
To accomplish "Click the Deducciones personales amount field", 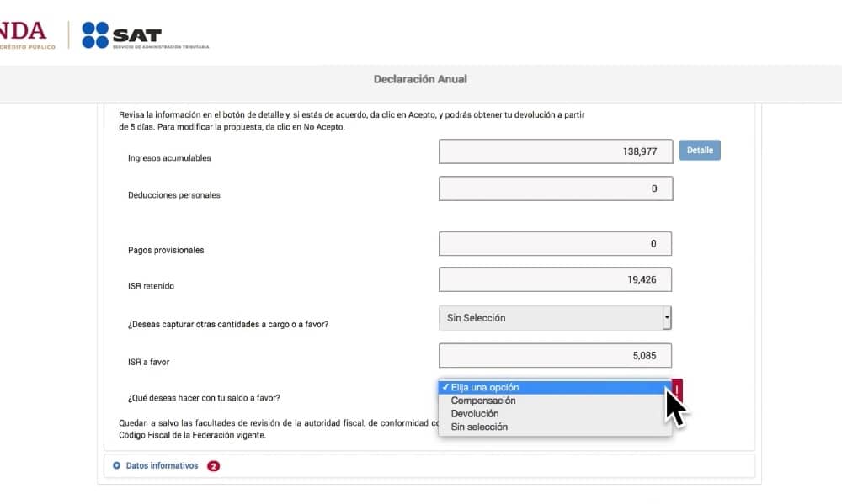I will [x=556, y=188].
